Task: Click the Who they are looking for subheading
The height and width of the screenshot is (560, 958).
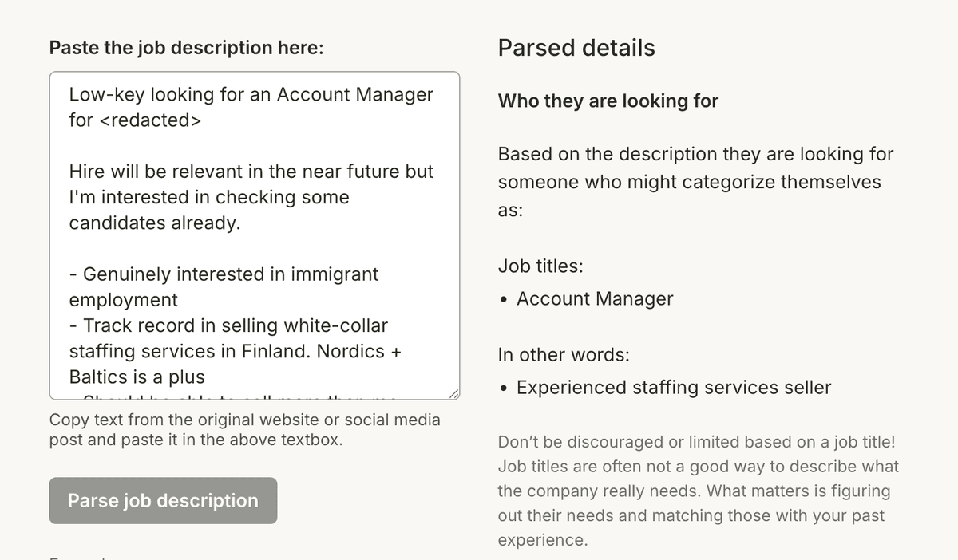Action: 608,101
